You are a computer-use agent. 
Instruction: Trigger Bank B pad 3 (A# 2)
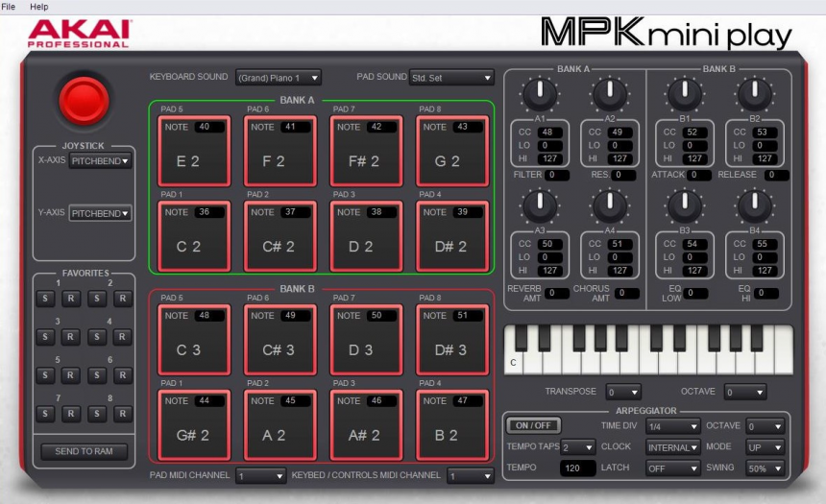(x=367, y=425)
